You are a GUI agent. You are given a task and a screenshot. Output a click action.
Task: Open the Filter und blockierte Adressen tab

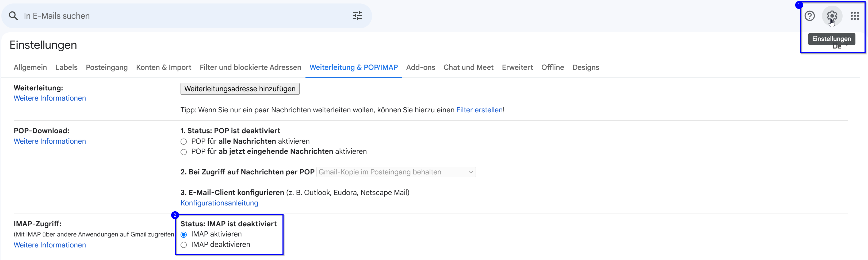[250, 67]
